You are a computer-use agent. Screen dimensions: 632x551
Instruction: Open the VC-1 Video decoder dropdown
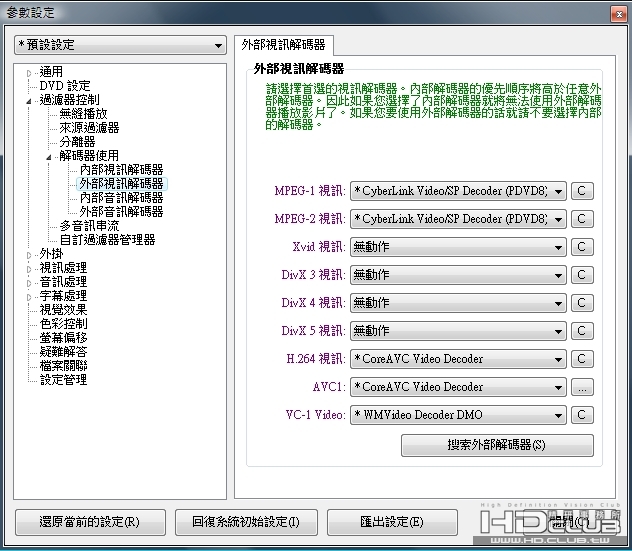point(458,415)
